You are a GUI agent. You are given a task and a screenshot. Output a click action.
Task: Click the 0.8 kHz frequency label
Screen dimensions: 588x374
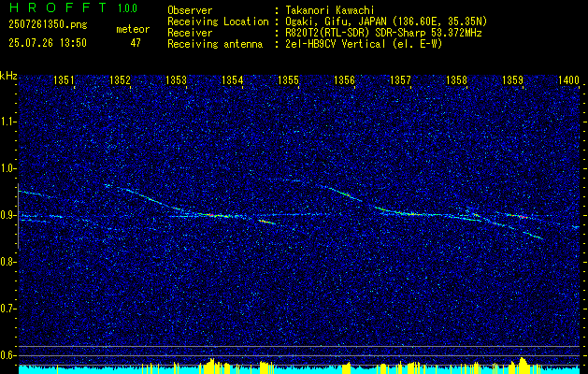pyautogui.click(x=8, y=262)
